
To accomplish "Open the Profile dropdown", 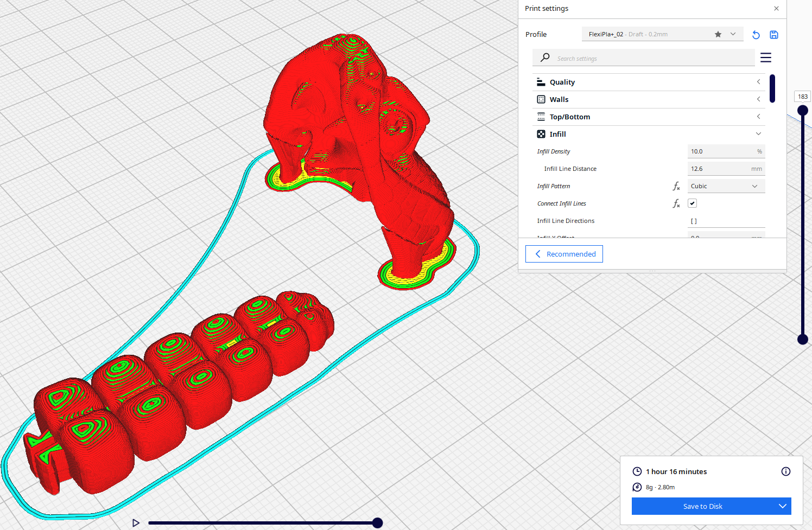I will click(x=733, y=34).
